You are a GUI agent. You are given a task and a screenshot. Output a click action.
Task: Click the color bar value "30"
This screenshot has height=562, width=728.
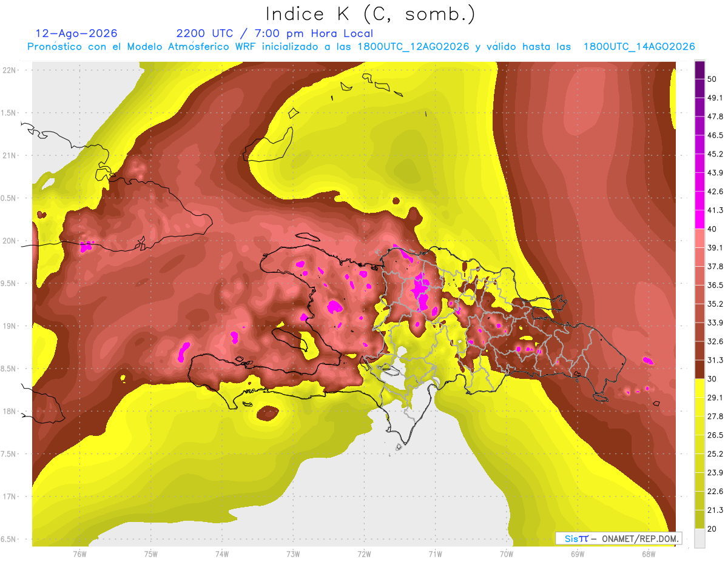click(712, 379)
